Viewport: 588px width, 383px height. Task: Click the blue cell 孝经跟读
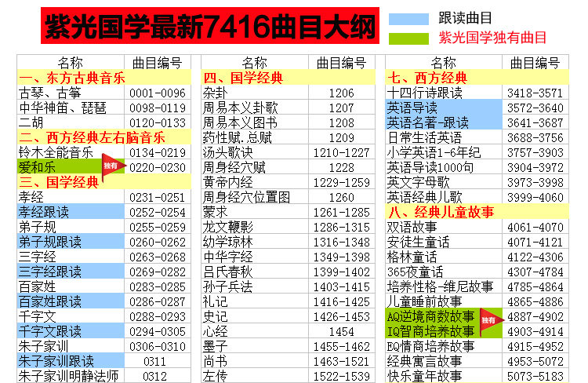tap(71, 212)
